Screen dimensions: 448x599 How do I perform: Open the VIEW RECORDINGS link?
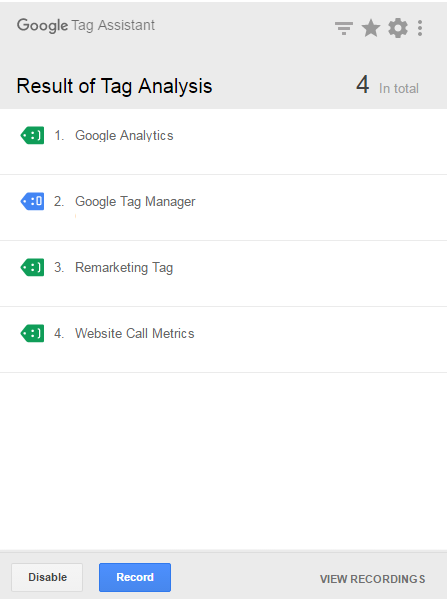372,579
